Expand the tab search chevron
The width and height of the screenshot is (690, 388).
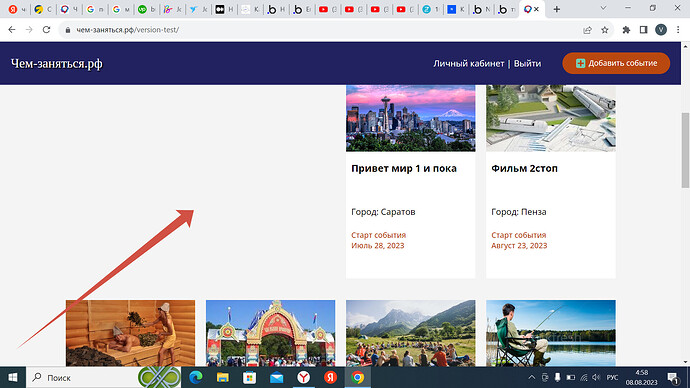(603, 8)
